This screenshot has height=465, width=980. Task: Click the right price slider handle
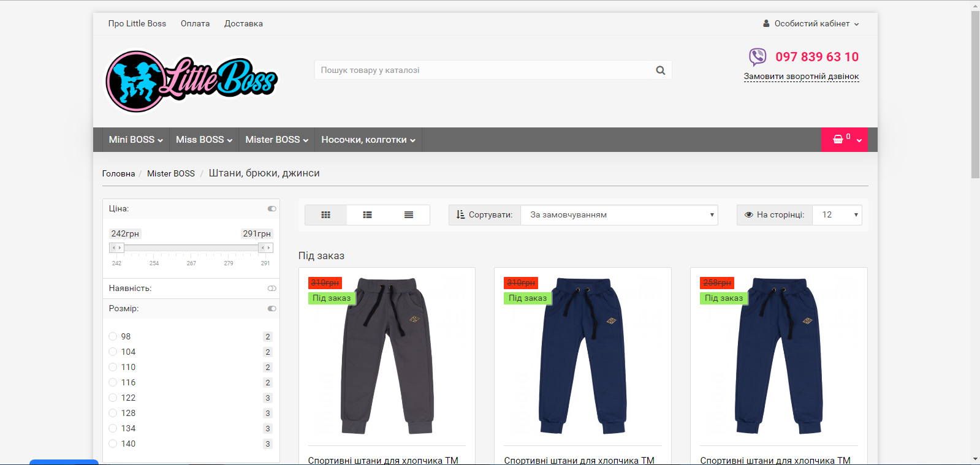click(x=265, y=248)
